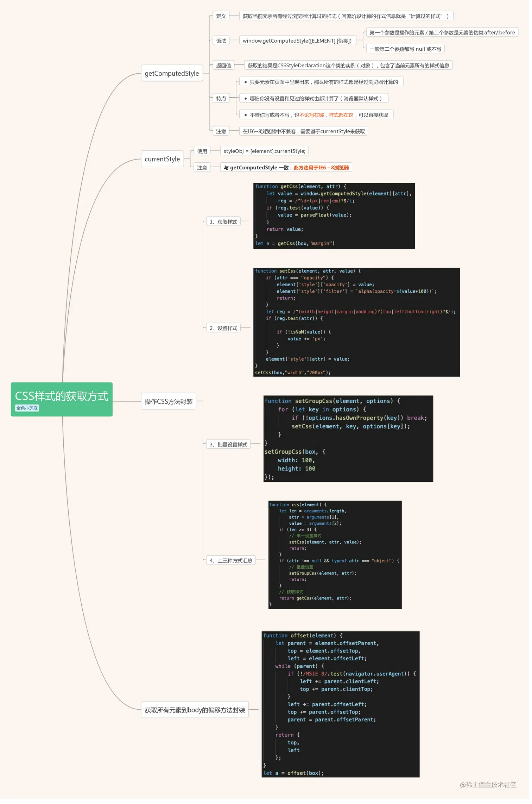This screenshot has height=804, width=532.
Task: Click the 特点 node
Action: point(222,99)
